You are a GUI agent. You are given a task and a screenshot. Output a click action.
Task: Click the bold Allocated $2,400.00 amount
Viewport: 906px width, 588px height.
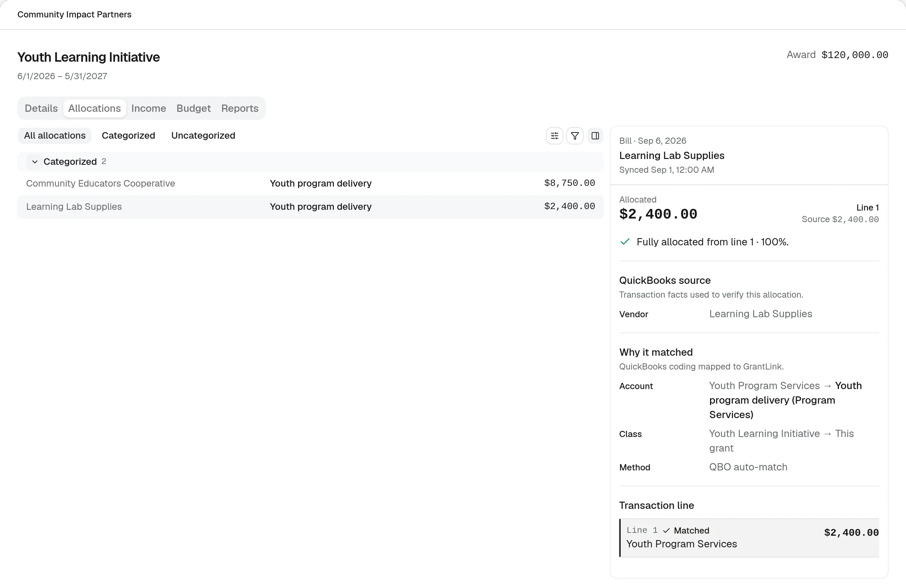658,214
